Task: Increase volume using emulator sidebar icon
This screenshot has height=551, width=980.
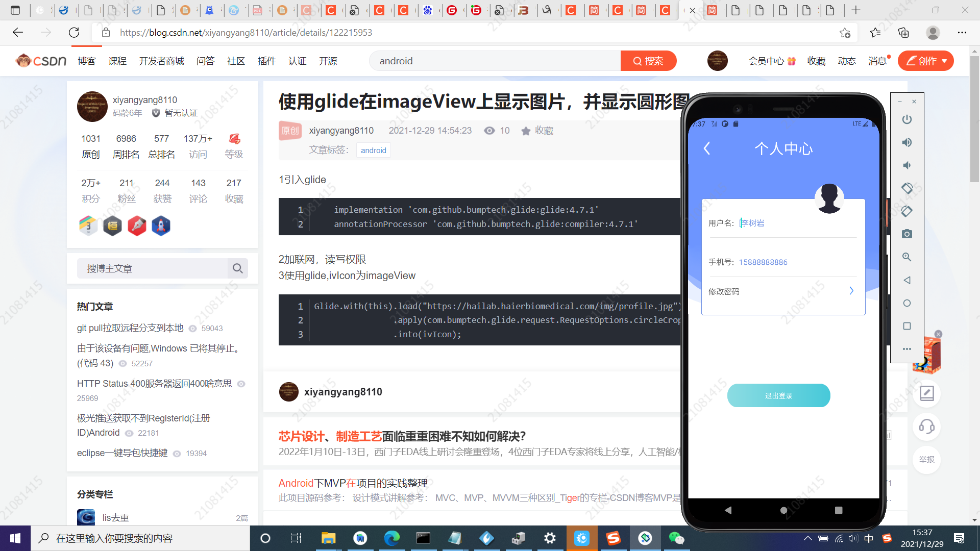Action: (907, 142)
